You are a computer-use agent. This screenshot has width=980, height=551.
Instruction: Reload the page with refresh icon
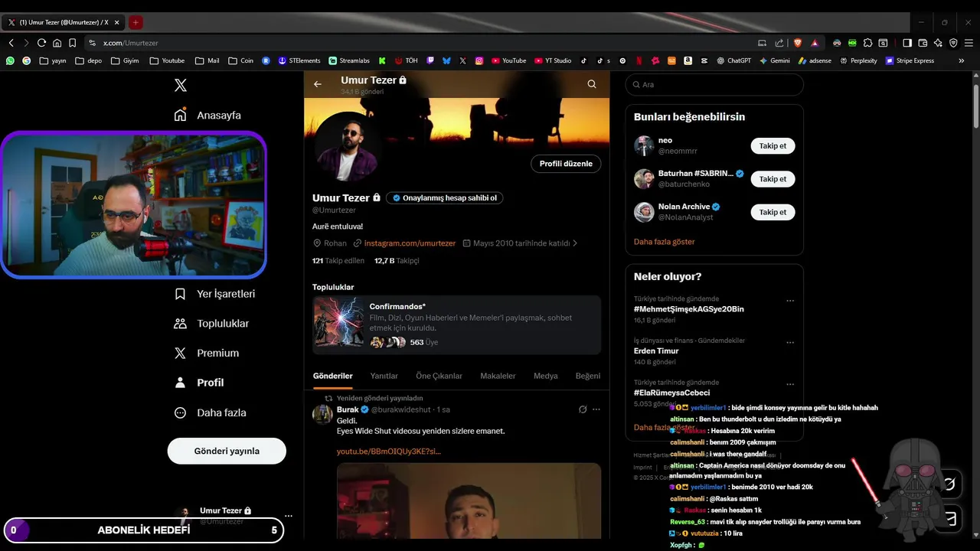(x=41, y=43)
